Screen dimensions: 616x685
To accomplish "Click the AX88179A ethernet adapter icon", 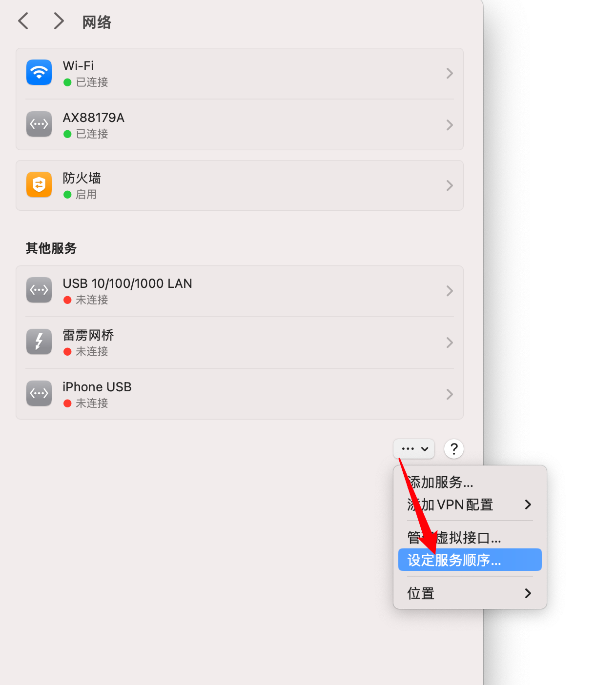I will pyautogui.click(x=39, y=124).
